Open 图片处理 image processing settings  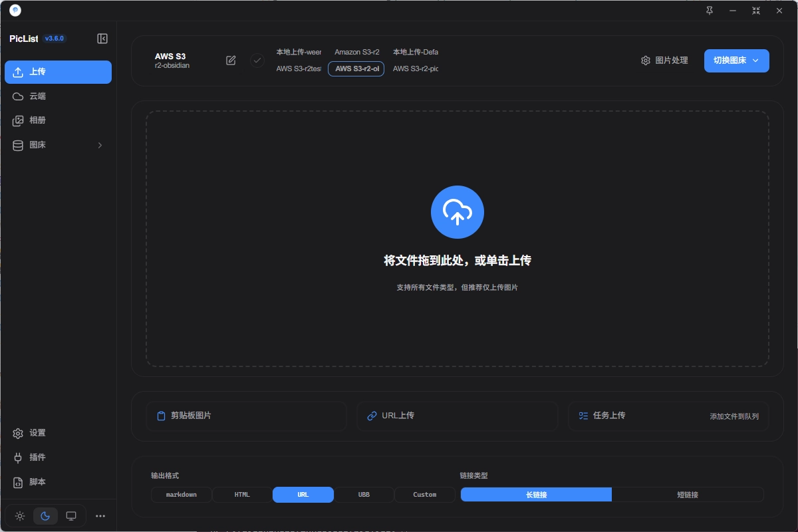coord(664,61)
